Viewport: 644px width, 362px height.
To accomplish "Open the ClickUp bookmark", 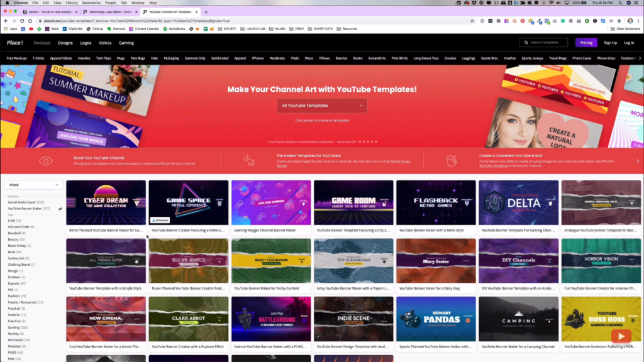I will tap(94, 29).
